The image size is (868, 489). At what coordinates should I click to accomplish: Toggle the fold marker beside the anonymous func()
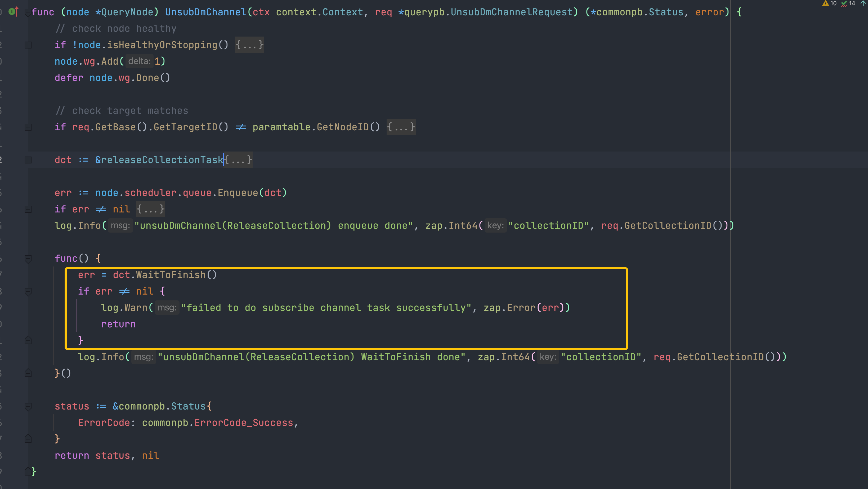[28, 258]
